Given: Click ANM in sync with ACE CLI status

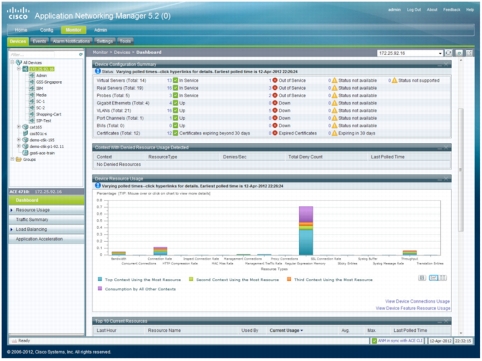Looking at the screenshot, I should [397, 341].
